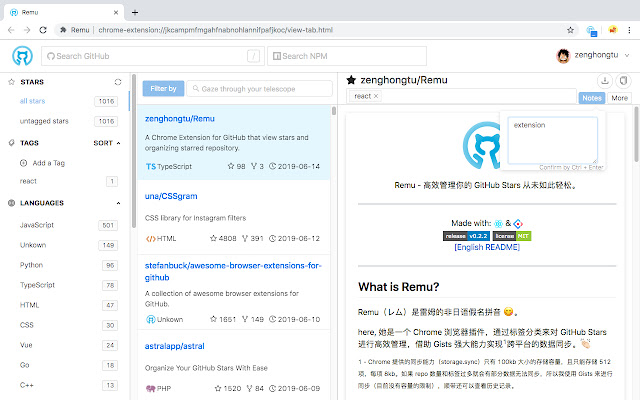The image size is (640, 400).
Task: Filter by Python language
Action: point(31,265)
